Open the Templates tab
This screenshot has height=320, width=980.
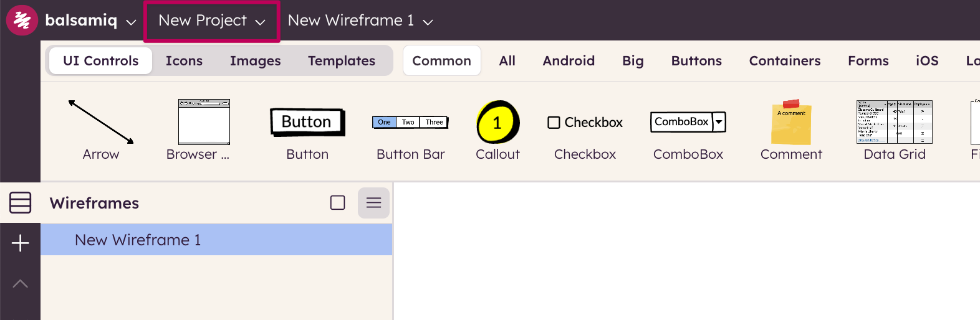(x=341, y=61)
